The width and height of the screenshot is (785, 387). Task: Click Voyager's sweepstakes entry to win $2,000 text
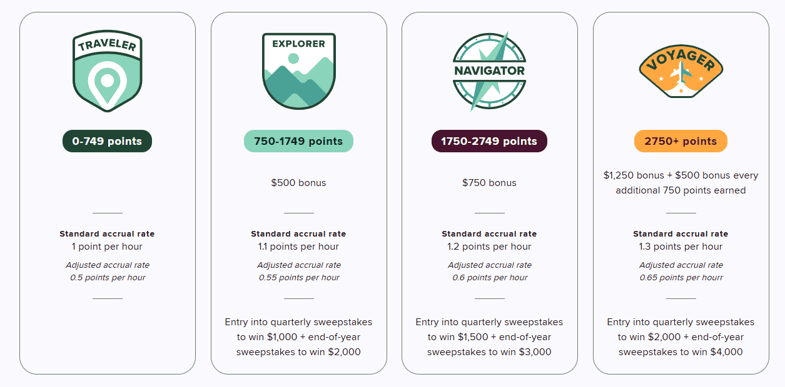coord(681,337)
